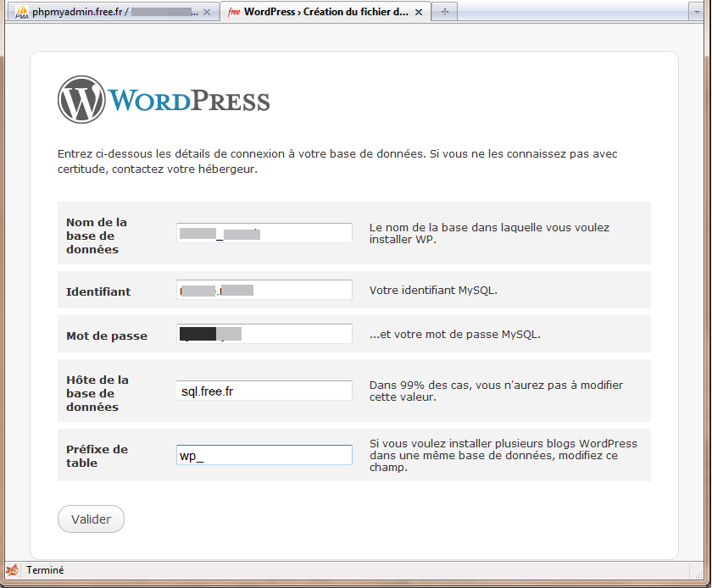Screen dimensions: 712x588
Task: Click the plusieurs blogs WordPress hint text
Action: click(503, 456)
